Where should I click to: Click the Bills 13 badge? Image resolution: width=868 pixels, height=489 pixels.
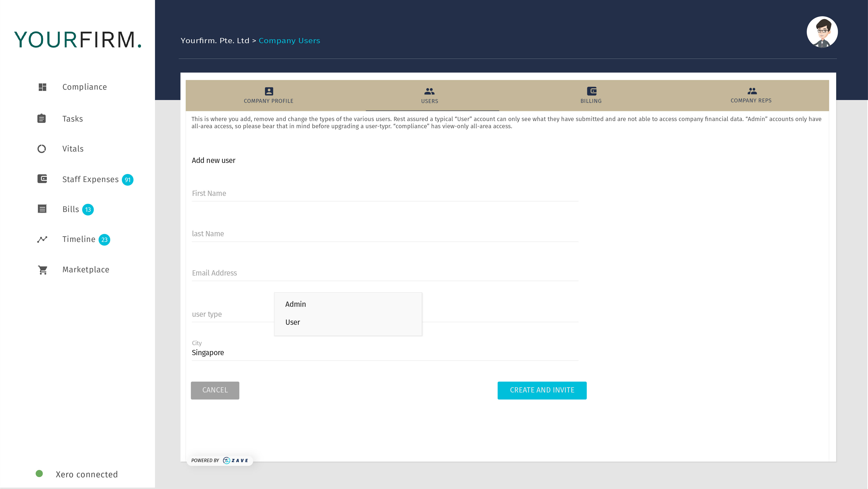(x=88, y=209)
